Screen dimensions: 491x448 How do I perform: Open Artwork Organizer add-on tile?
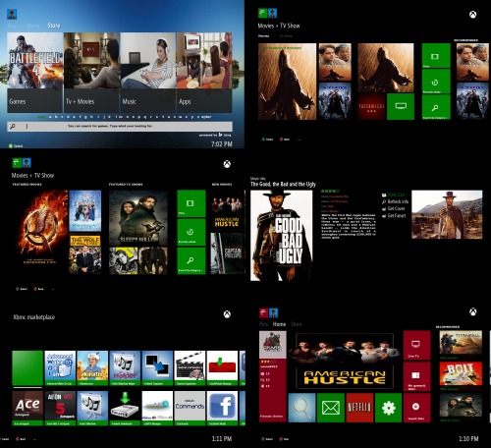click(157, 368)
